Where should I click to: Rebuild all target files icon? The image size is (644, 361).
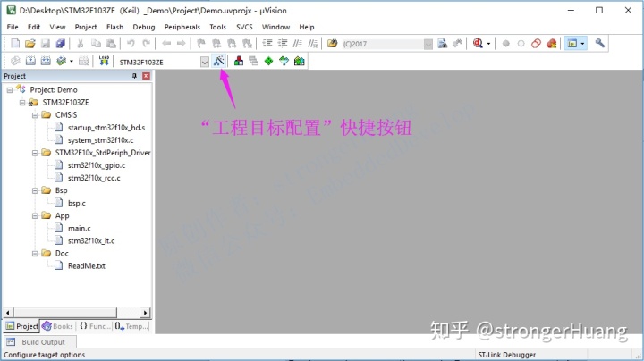tap(46, 61)
